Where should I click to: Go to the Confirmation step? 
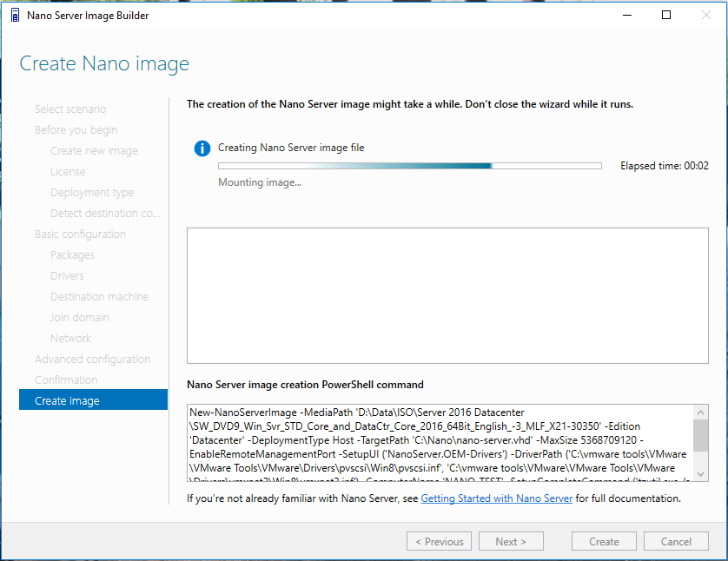pyautogui.click(x=66, y=380)
